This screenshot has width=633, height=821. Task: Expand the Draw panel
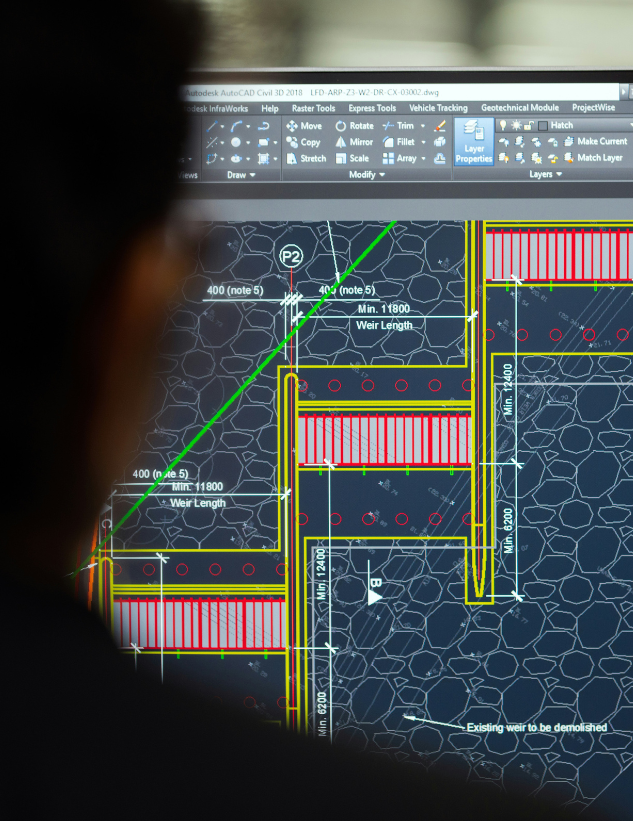pos(241,175)
